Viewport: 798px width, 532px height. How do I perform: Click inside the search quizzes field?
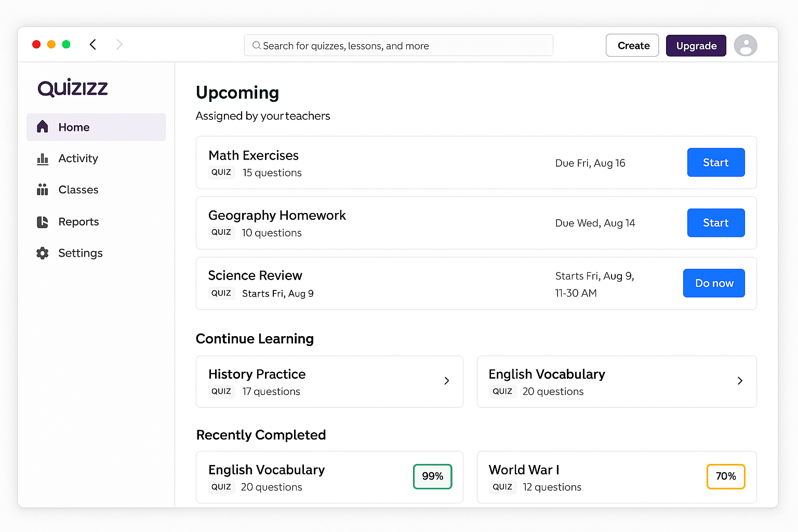(x=398, y=46)
